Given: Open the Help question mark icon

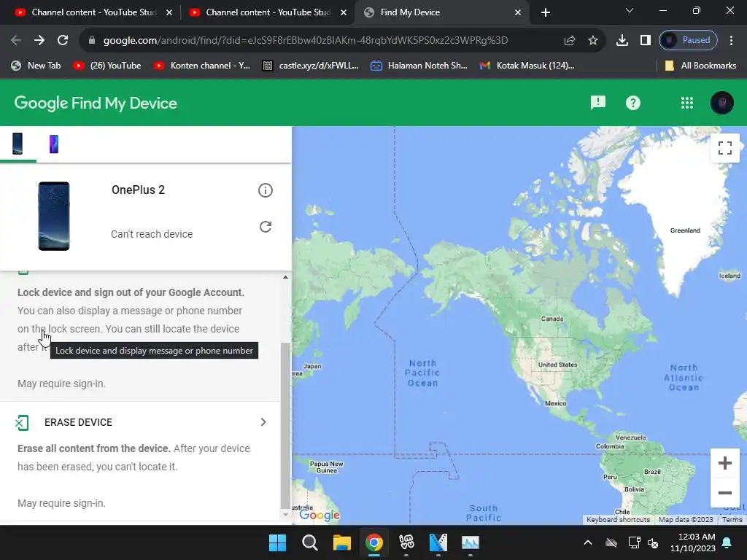Looking at the screenshot, I should (x=633, y=103).
